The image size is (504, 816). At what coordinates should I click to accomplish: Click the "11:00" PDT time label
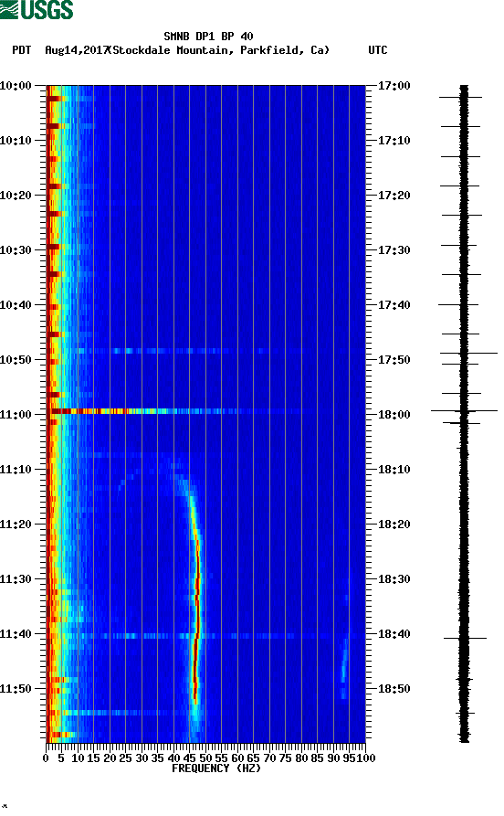click(x=16, y=414)
